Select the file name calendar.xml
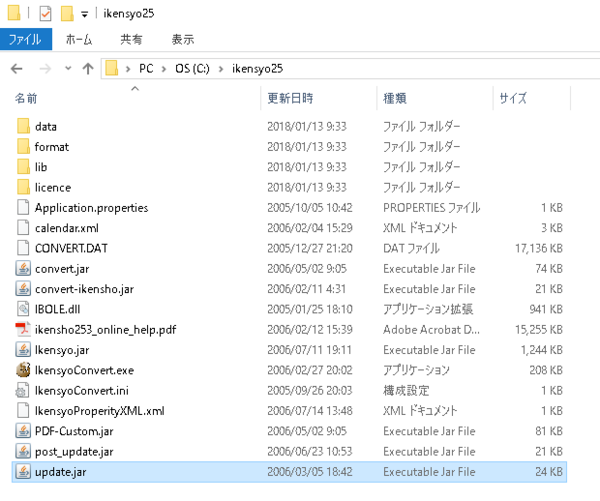600x501 pixels. (67, 228)
